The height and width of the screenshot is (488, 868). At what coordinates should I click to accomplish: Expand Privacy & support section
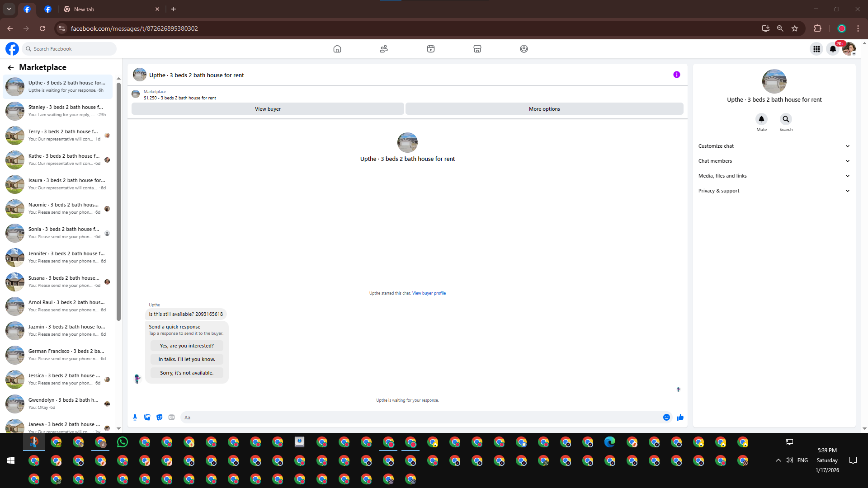pyautogui.click(x=774, y=191)
